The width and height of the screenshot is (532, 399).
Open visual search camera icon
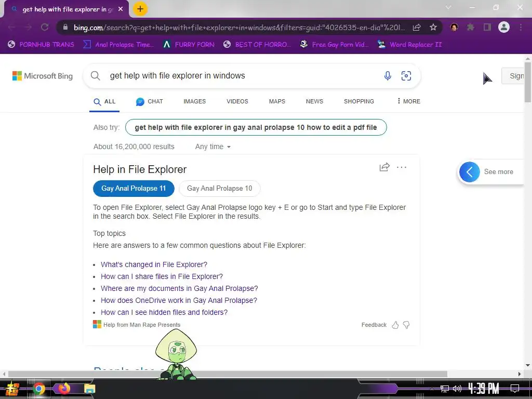[x=406, y=76]
